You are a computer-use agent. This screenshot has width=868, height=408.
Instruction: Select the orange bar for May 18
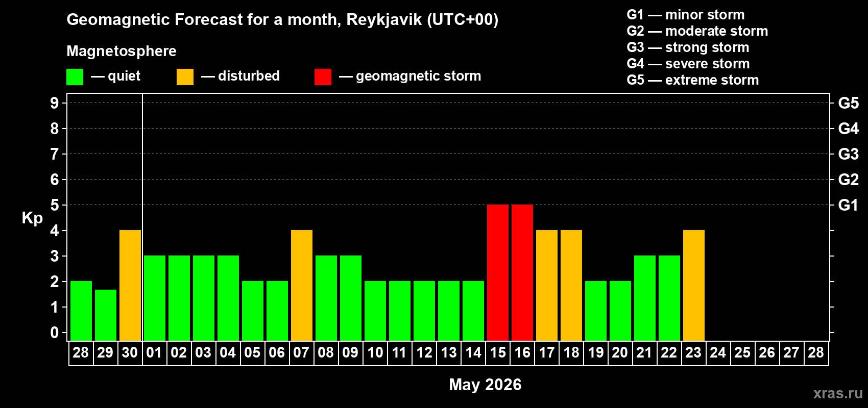[571, 285]
